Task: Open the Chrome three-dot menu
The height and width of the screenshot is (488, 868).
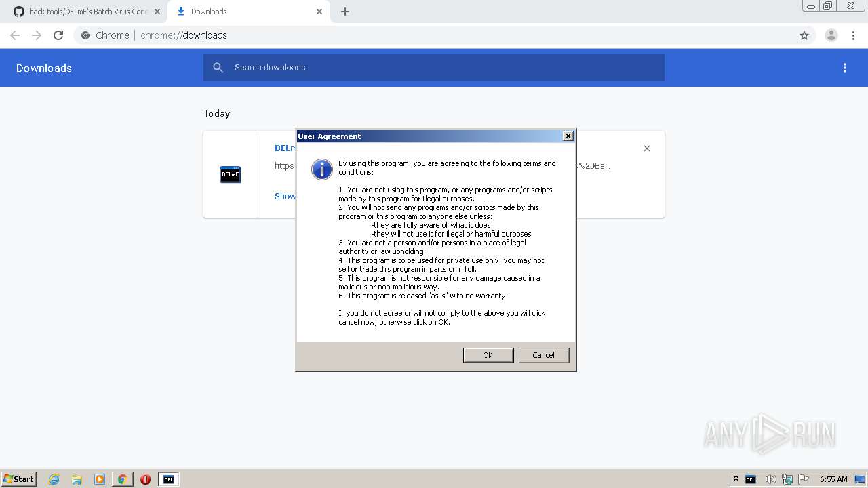Action: click(853, 35)
